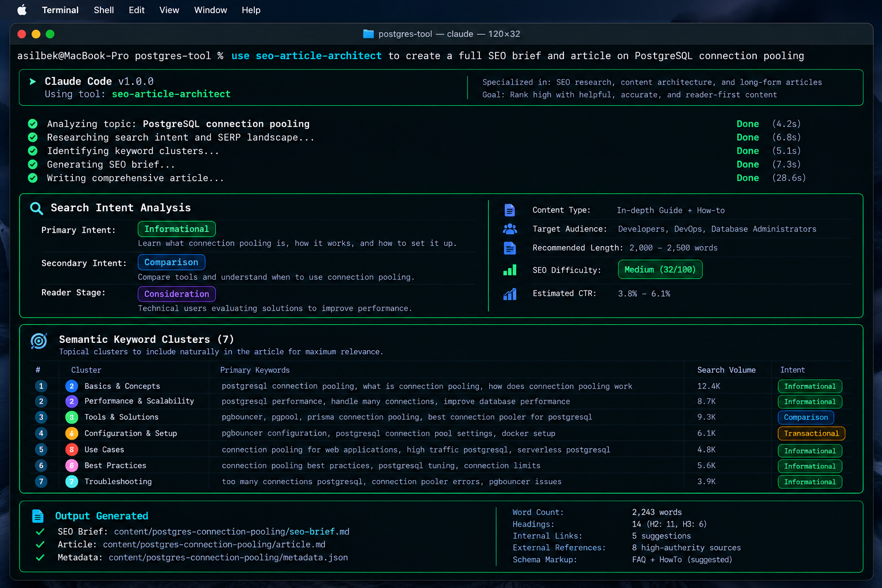The height and width of the screenshot is (588, 882).
Task: Click the Consideration reader stage badge
Action: coord(177,294)
